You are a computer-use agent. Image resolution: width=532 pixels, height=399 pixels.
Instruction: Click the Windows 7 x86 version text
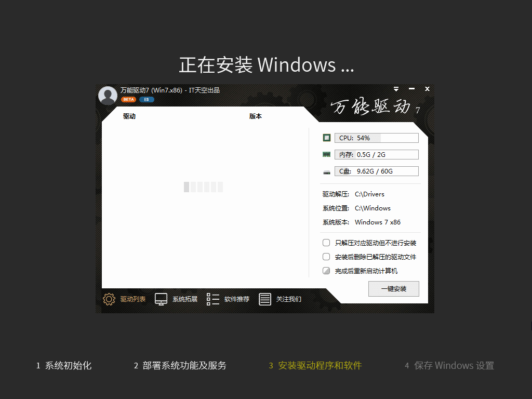[378, 222]
